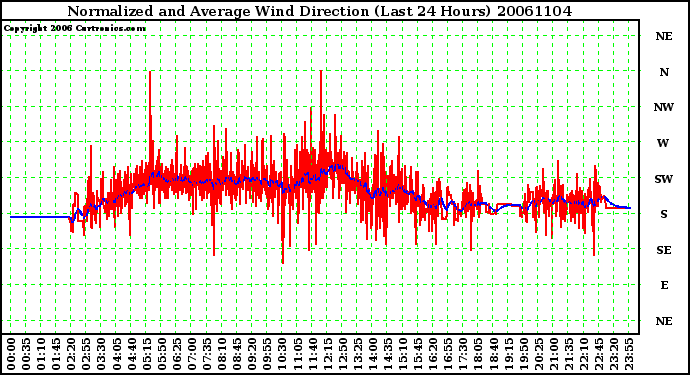Click the 04:40 time axis label
The height and width of the screenshot is (375, 690).
click(x=132, y=354)
